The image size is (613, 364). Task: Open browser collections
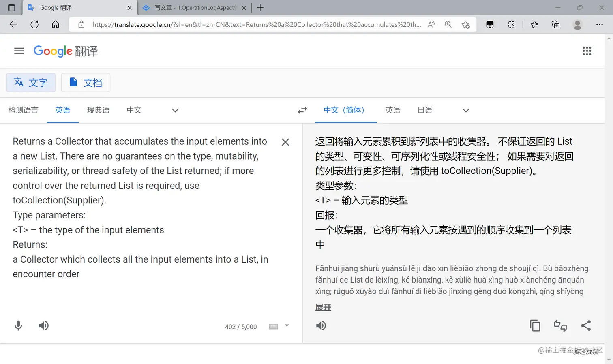click(x=556, y=24)
